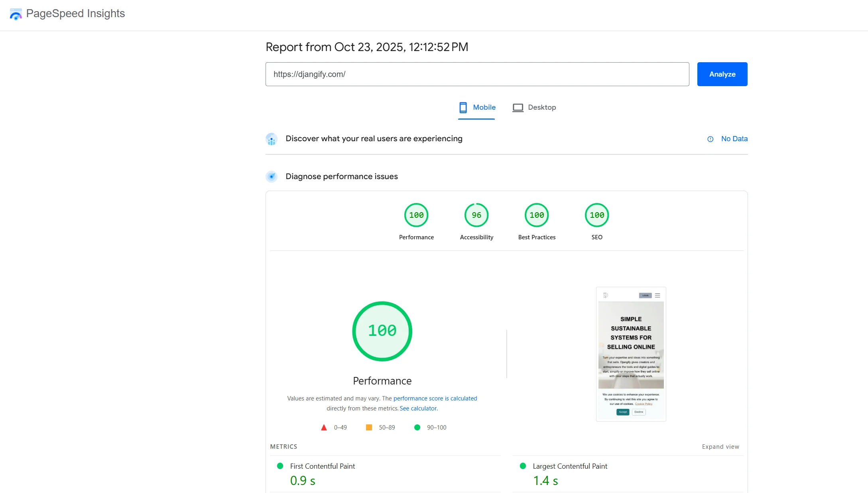The image size is (868, 493).
Task: Select the Accessibility score gauge of 96
Action: pos(476,215)
